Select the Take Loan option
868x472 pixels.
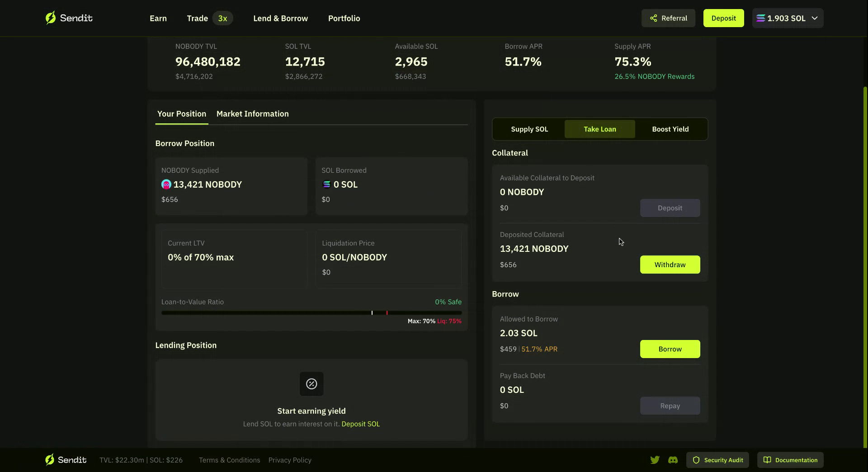coord(599,129)
